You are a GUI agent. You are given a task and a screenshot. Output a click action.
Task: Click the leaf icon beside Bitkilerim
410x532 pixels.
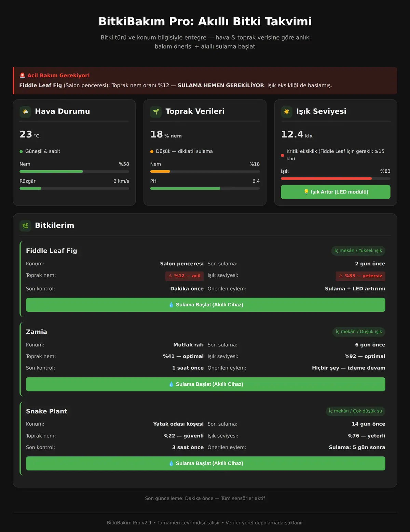(25, 226)
